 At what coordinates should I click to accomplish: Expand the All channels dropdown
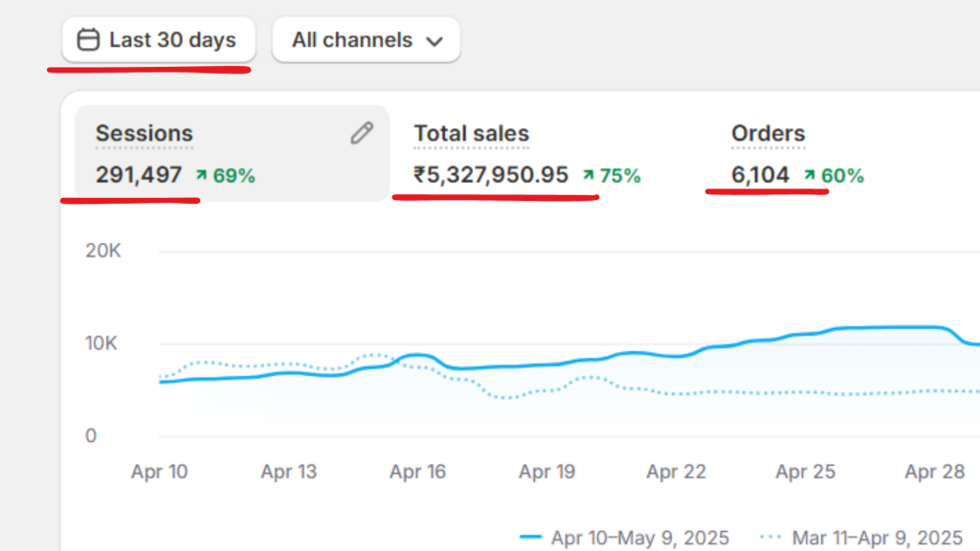367,40
